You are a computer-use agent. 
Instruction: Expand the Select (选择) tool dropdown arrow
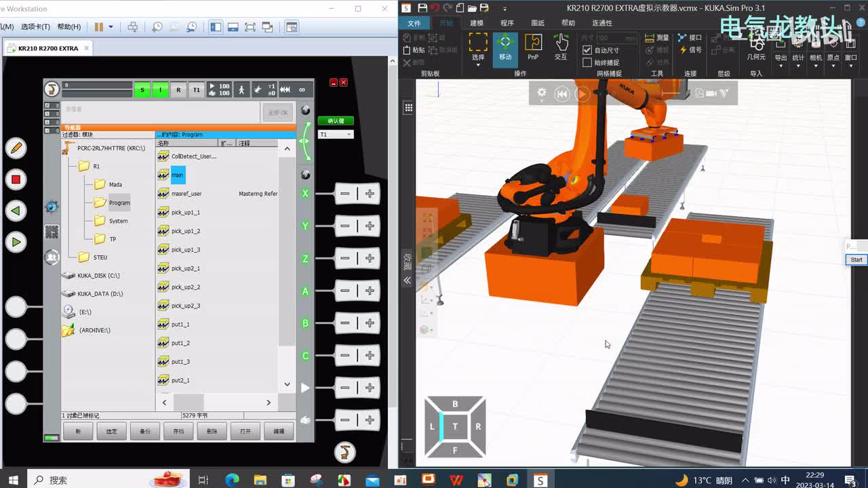[478, 66]
